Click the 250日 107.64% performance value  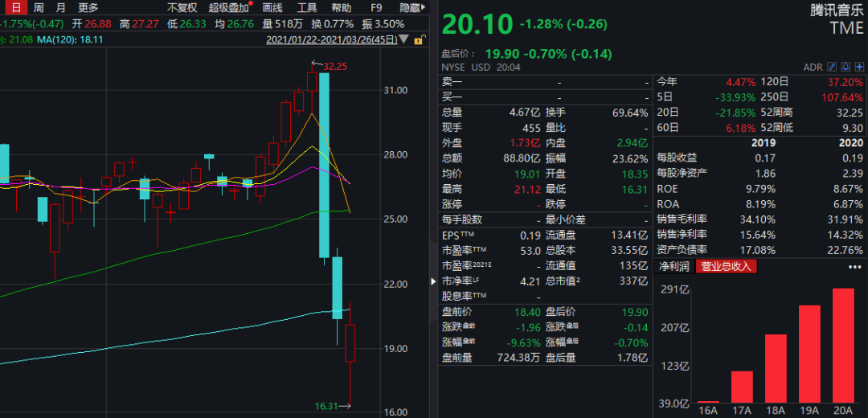click(844, 97)
